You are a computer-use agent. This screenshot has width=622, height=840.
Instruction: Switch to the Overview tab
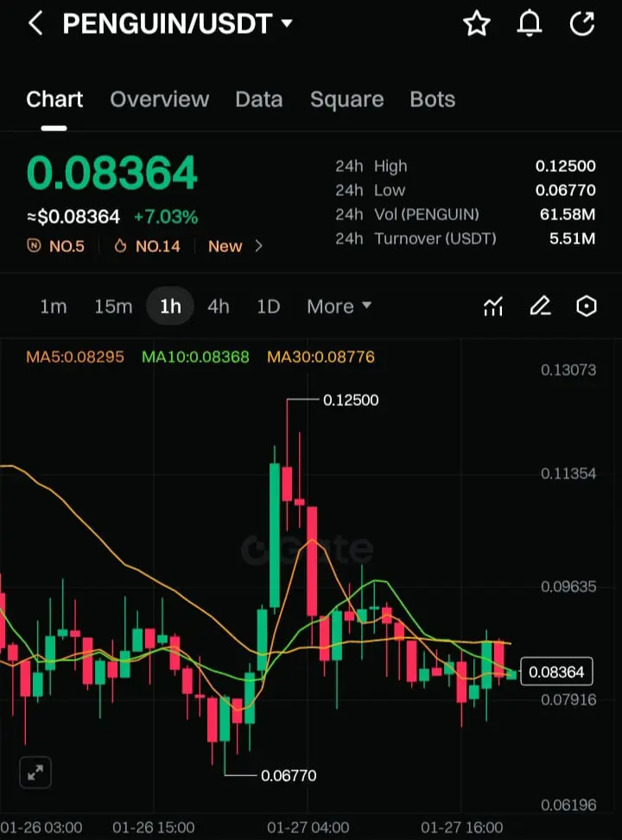(x=159, y=99)
